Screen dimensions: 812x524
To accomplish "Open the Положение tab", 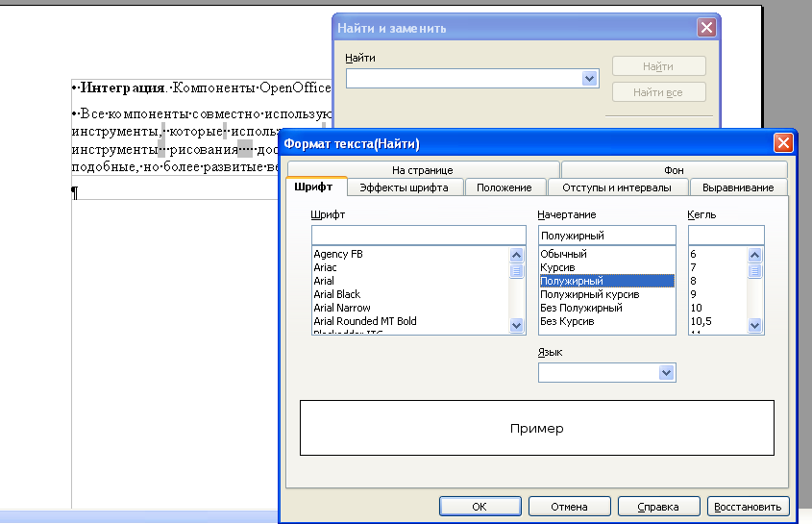I will coord(504,187).
